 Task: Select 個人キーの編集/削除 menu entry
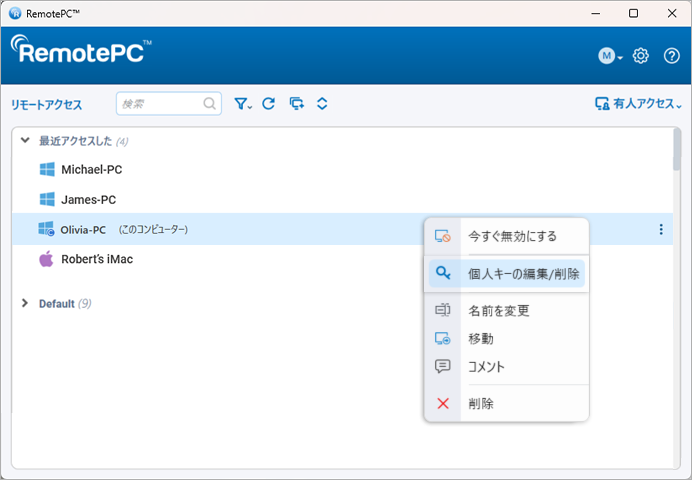pyautogui.click(x=507, y=274)
